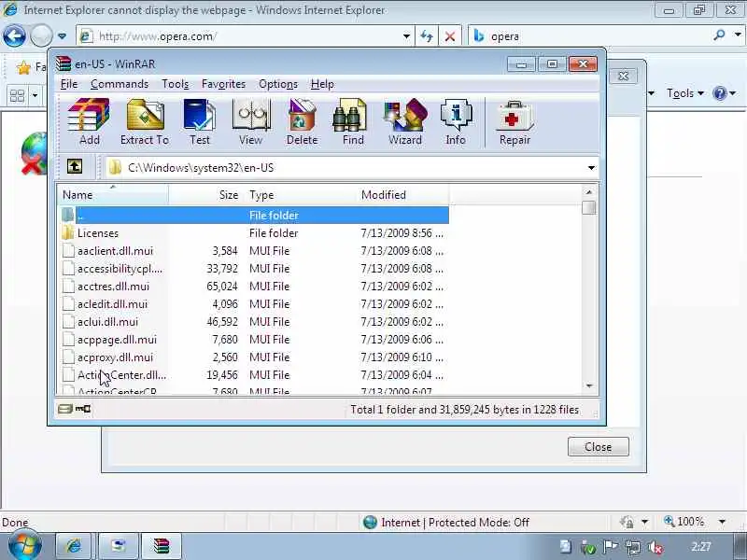The image size is (747, 560).
Task: Select acppage.dll.mui file
Action: [255, 340]
